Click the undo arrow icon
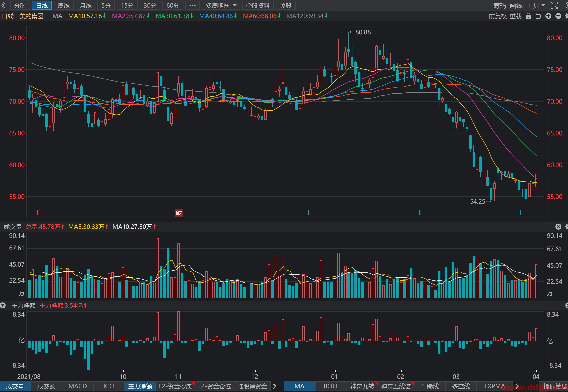The width and height of the screenshot is (568, 392). click(538, 16)
